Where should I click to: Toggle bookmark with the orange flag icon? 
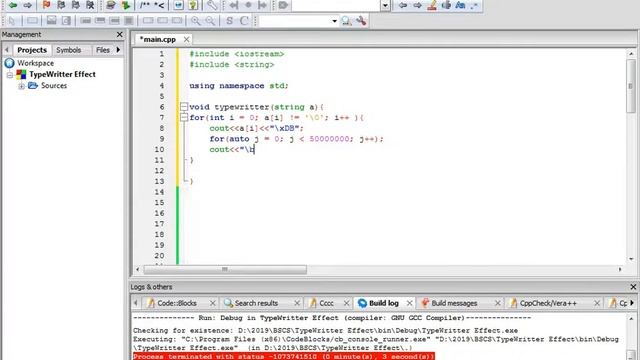point(46,5)
